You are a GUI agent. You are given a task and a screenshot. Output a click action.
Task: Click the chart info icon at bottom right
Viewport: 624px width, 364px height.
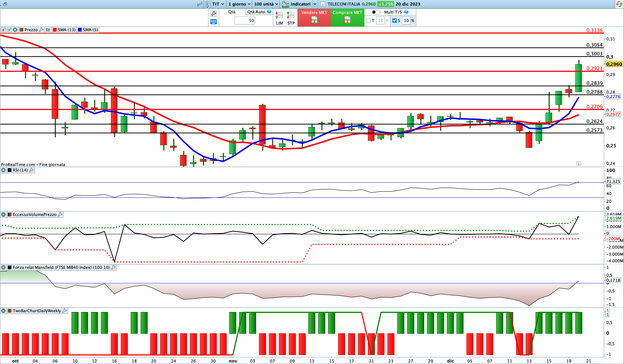click(x=579, y=163)
